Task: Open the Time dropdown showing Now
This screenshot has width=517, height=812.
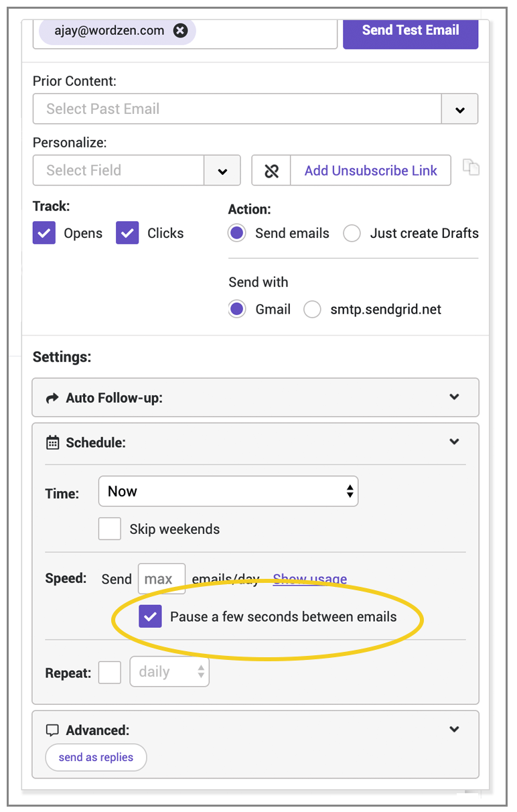Action: (x=228, y=492)
